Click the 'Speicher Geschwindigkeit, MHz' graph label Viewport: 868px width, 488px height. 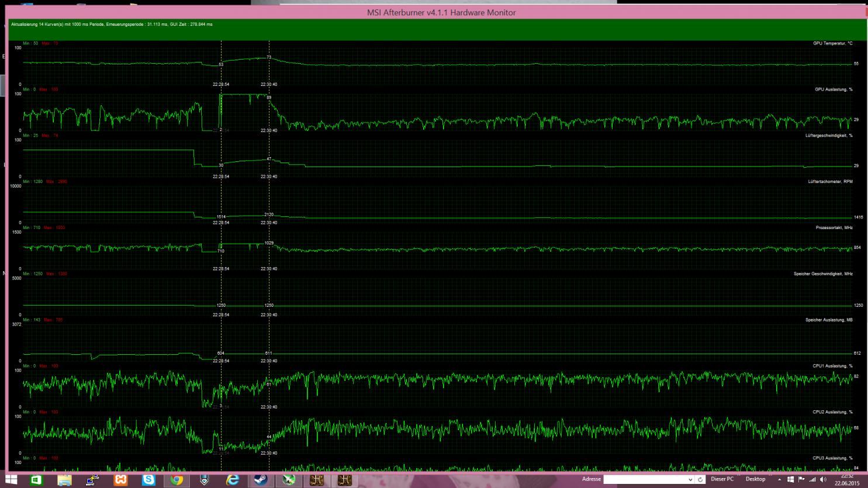pos(823,274)
